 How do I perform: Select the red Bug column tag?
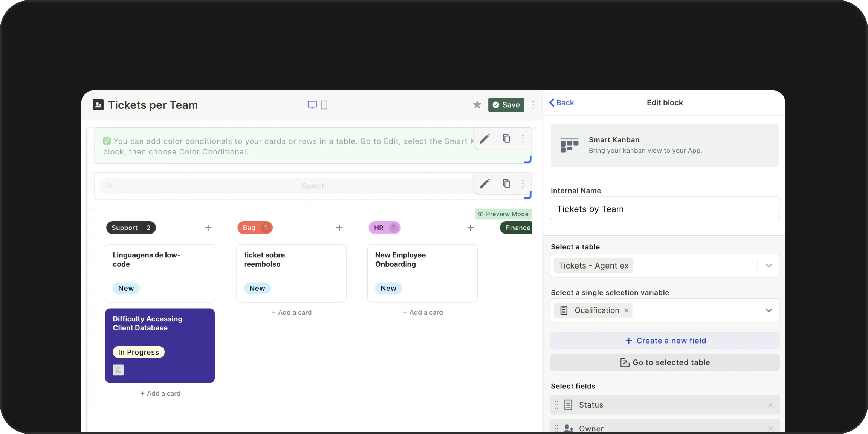click(255, 228)
